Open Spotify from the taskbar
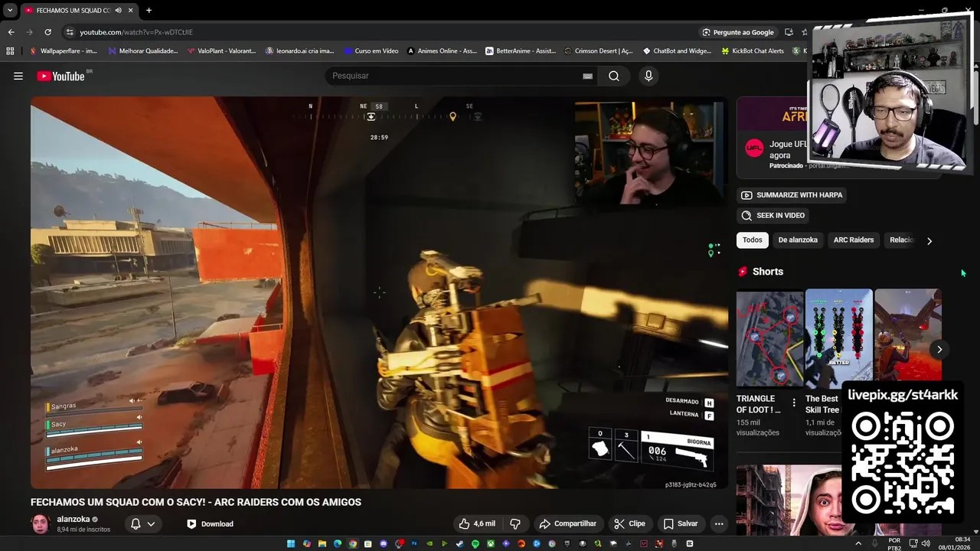The width and height of the screenshot is (980, 551). pyautogui.click(x=475, y=544)
